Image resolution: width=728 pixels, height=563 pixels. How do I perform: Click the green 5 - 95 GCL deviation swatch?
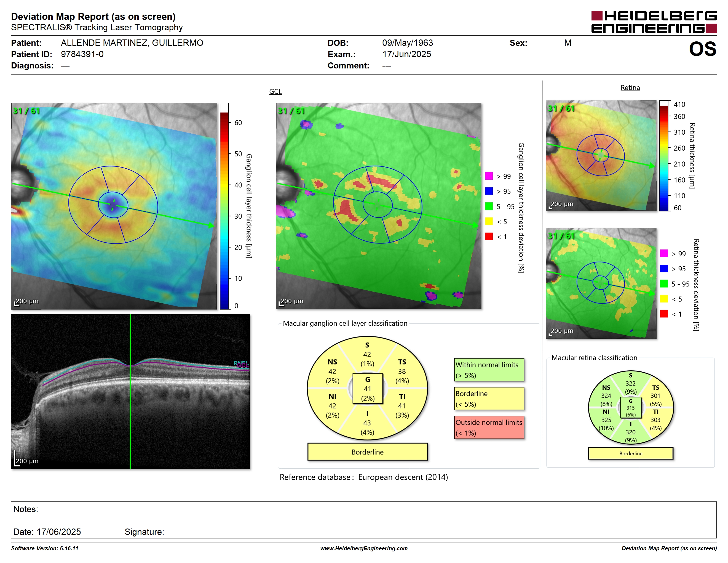tap(489, 206)
